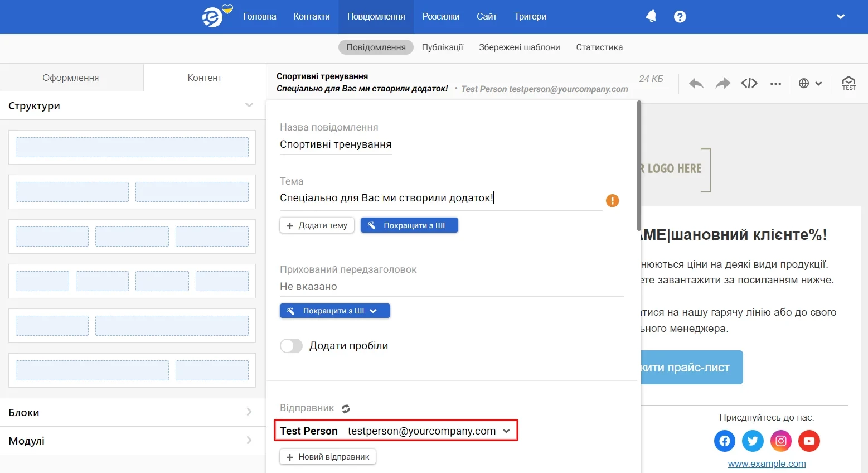
Task: Open the Тригери menu
Action: [x=530, y=17]
